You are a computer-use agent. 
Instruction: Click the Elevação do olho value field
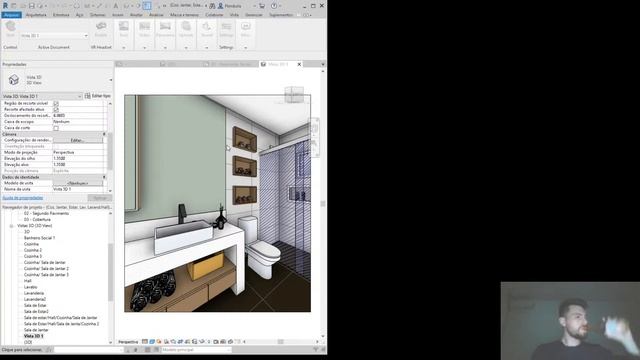pos(78,158)
